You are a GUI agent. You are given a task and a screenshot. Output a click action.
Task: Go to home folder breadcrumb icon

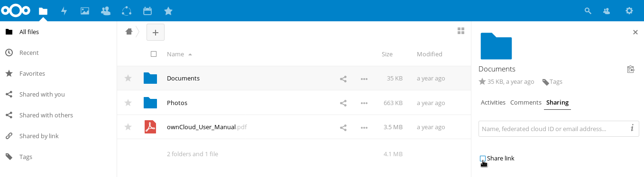pyautogui.click(x=129, y=32)
